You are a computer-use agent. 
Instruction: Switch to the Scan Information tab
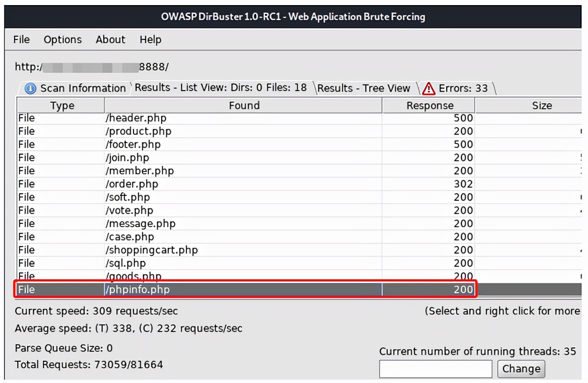click(75, 88)
